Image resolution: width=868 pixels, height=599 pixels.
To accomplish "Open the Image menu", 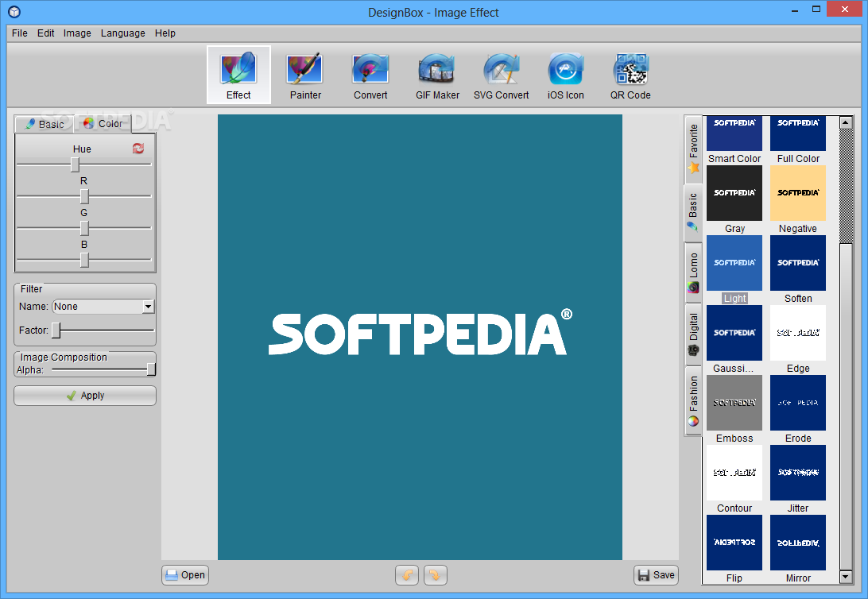I will 77,33.
